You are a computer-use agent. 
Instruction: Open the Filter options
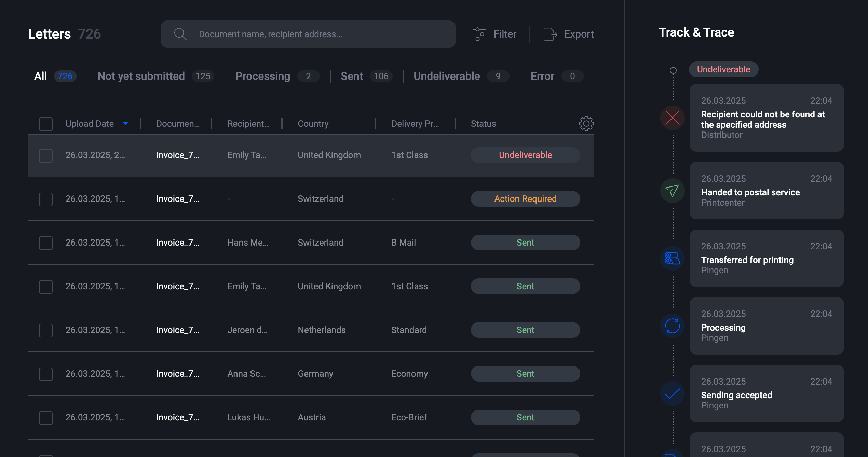pos(494,34)
